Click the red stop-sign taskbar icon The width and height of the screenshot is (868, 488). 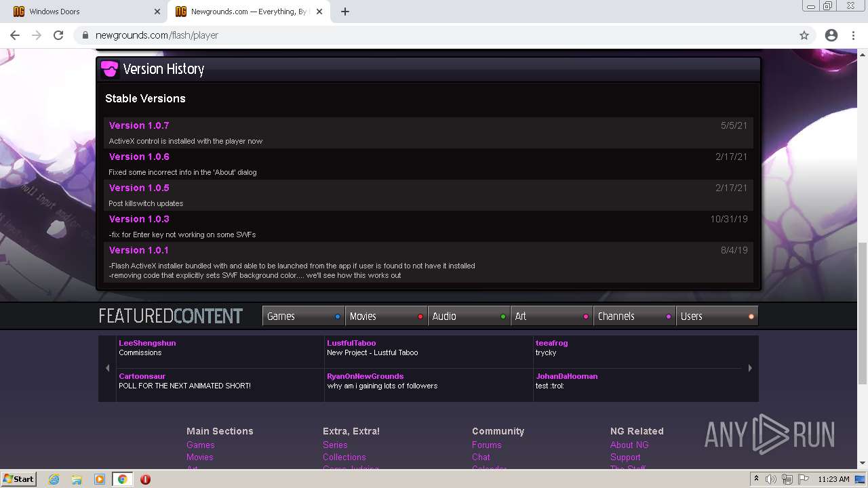click(x=145, y=479)
